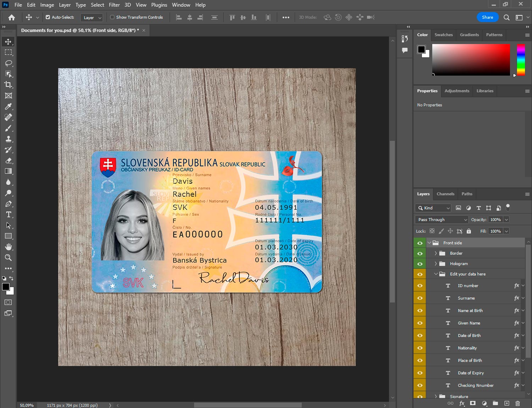Open the Filter menu
Screen dimensions: 532x408
point(114,5)
